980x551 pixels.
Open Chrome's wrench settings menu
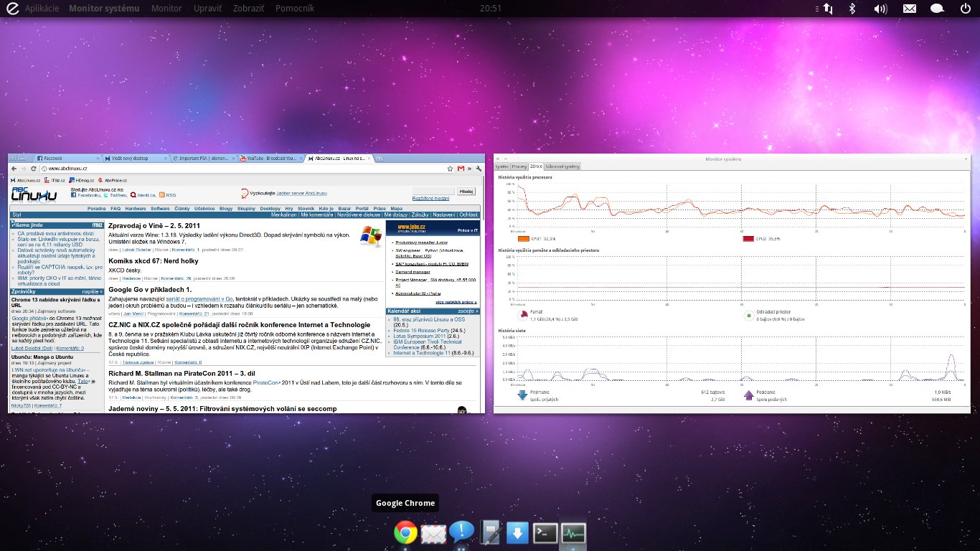[478, 168]
